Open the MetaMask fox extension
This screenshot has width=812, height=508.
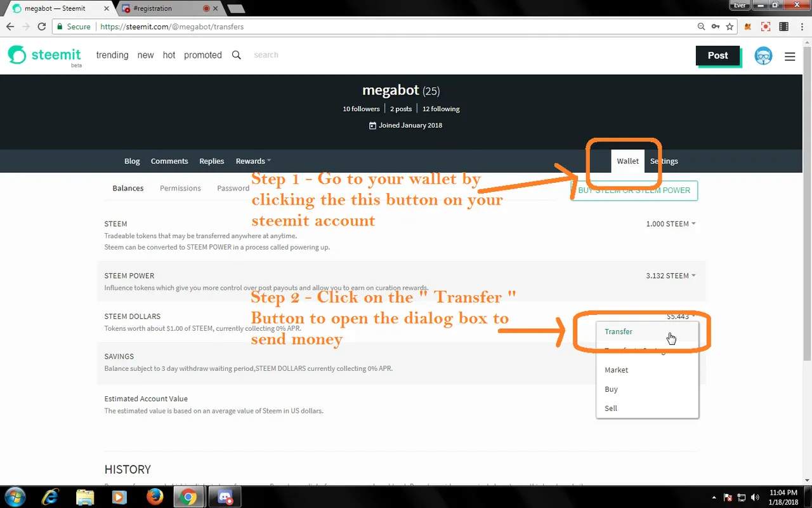point(749,27)
